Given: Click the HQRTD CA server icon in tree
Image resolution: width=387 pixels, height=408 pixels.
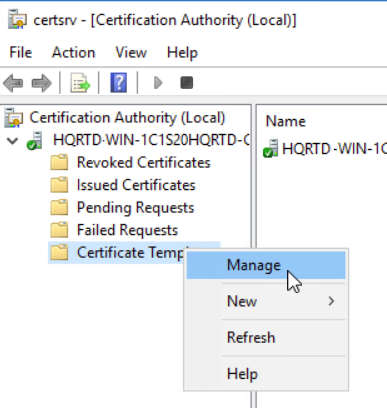Looking at the screenshot, I should tap(35, 140).
